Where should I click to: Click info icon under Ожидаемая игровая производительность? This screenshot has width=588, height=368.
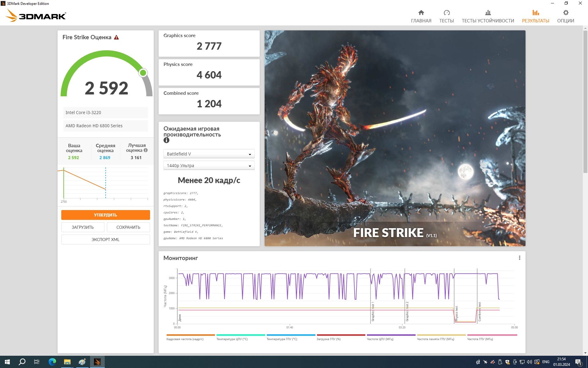pos(166,140)
